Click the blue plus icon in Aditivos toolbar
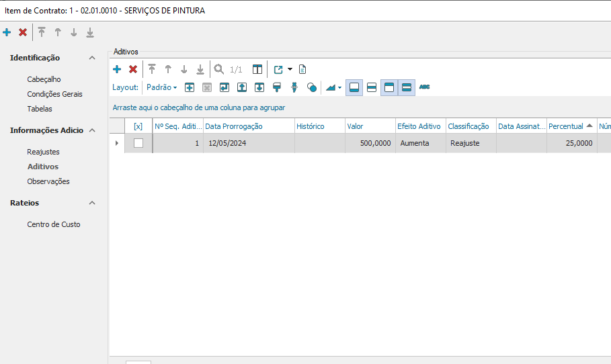This screenshot has height=364, width=611. coord(116,69)
